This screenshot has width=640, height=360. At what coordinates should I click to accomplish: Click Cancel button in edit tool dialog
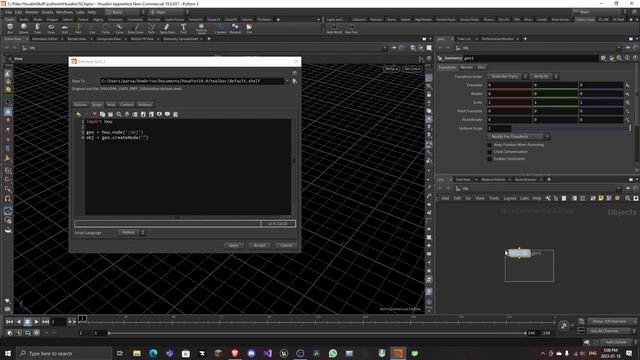click(x=286, y=245)
